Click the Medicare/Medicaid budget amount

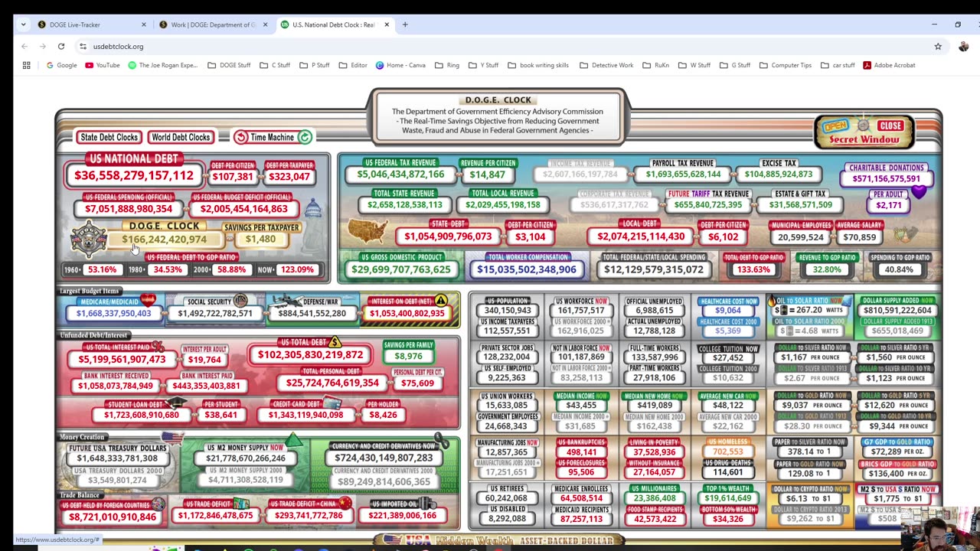113,313
